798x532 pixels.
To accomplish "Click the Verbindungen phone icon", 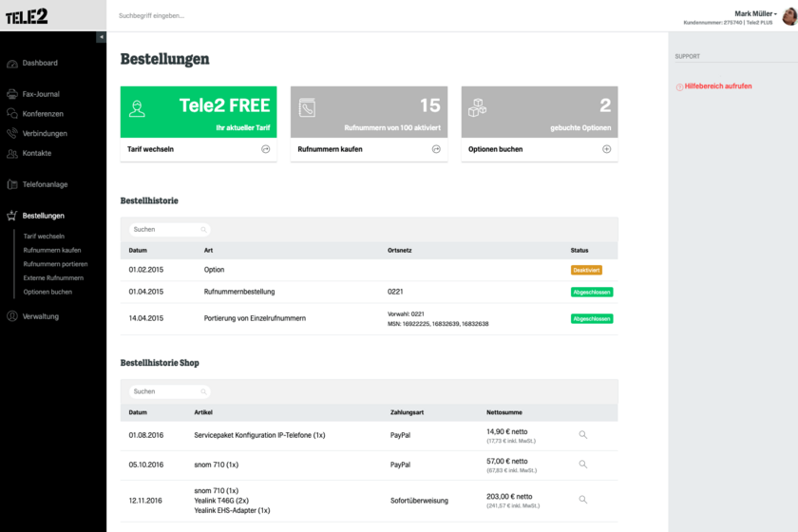I will pos(12,133).
